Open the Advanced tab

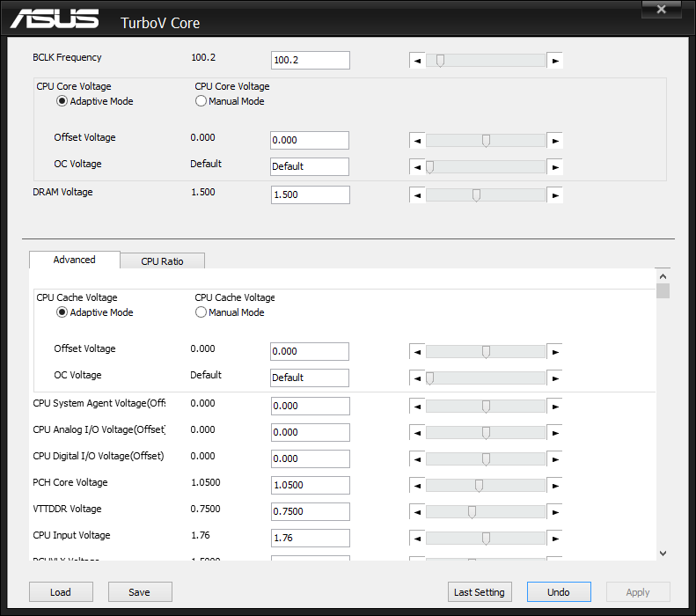74,260
